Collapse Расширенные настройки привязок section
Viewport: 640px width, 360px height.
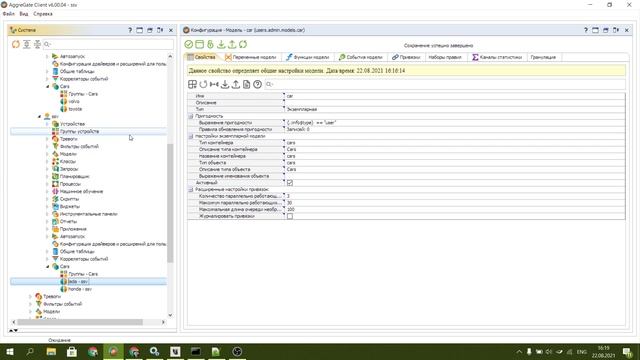(x=191, y=190)
